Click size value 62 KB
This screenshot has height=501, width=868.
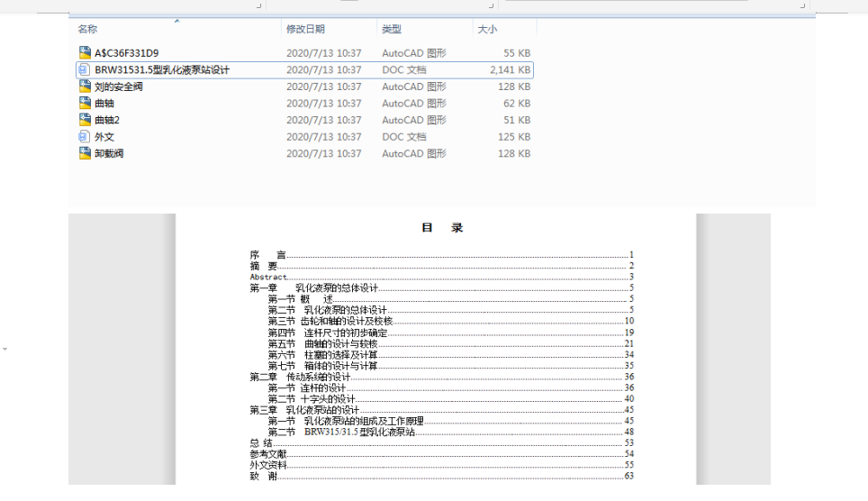click(517, 103)
